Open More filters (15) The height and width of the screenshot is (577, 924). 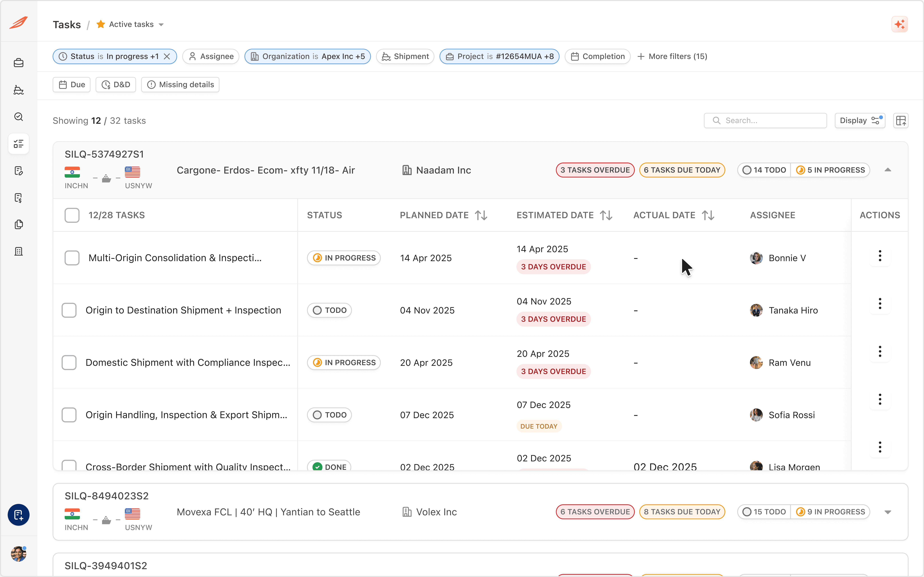click(x=672, y=56)
